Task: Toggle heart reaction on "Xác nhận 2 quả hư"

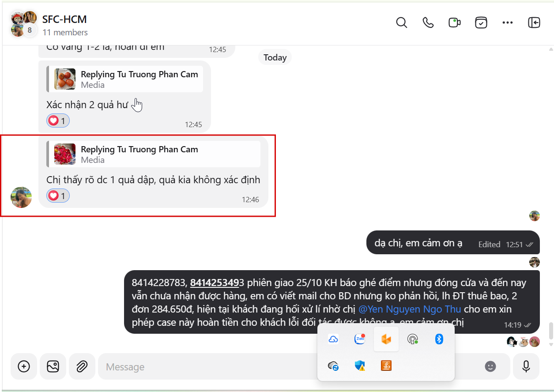Action: (58, 121)
